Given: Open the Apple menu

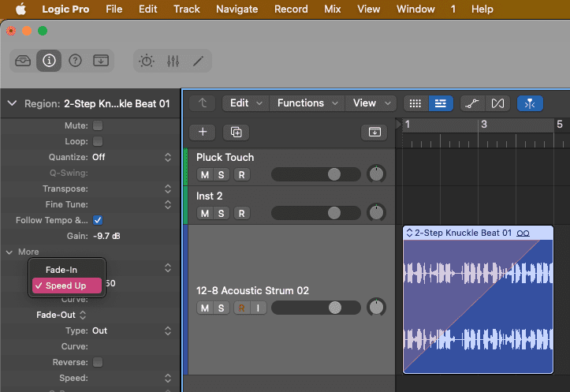Looking at the screenshot, I should pos(20,9).
